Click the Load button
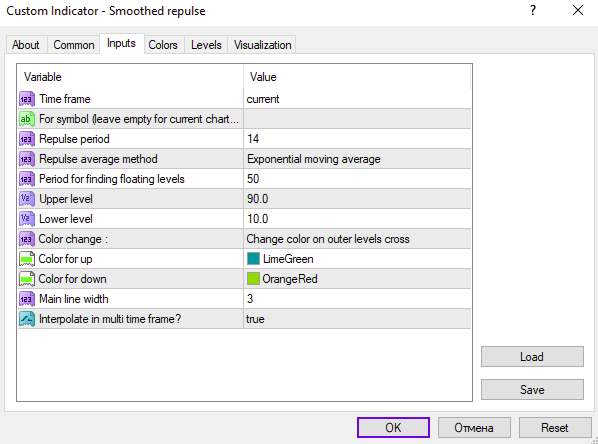Viewport: 598px width, 444px height. coord(532,357)
